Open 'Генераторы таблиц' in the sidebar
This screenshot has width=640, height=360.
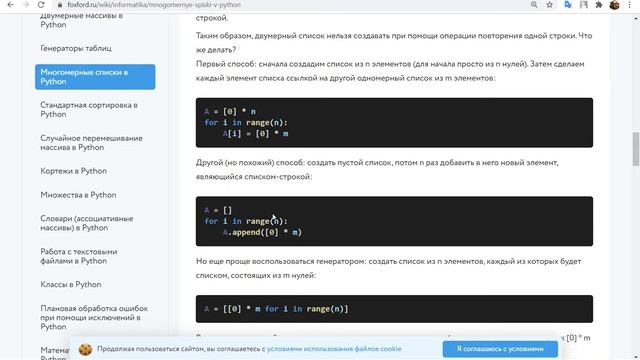76,48
